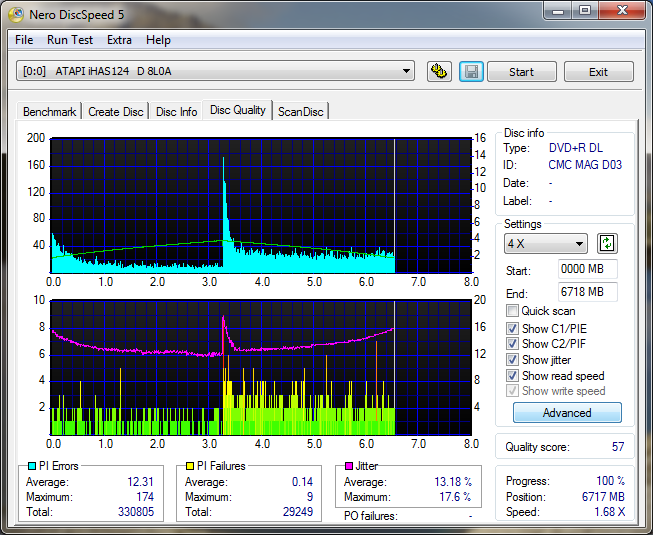Switch to the ScanDisc tab
Viewport: 653px width, 535px height.
(x=301, y=112)
